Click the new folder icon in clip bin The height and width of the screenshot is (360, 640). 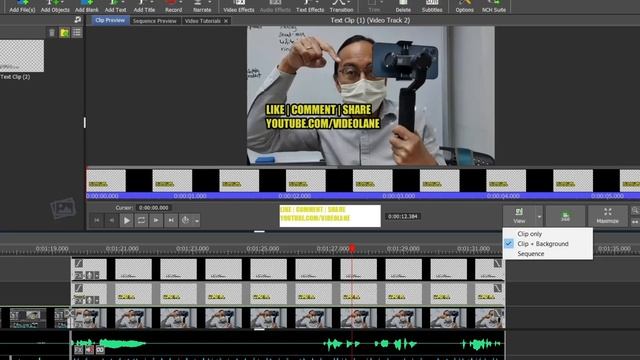pyautogui.click(x=64, y=33)
